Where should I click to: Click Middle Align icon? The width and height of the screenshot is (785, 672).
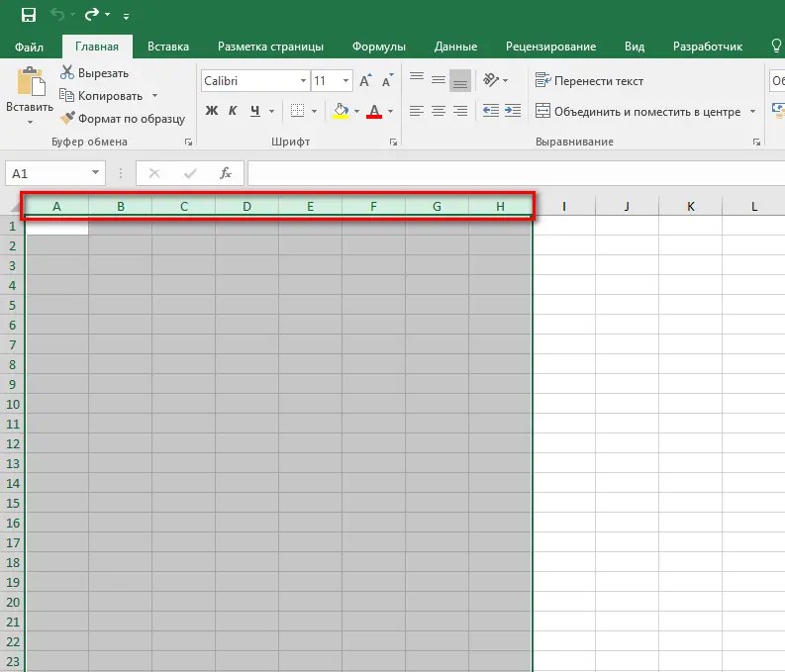click(439, 79)
